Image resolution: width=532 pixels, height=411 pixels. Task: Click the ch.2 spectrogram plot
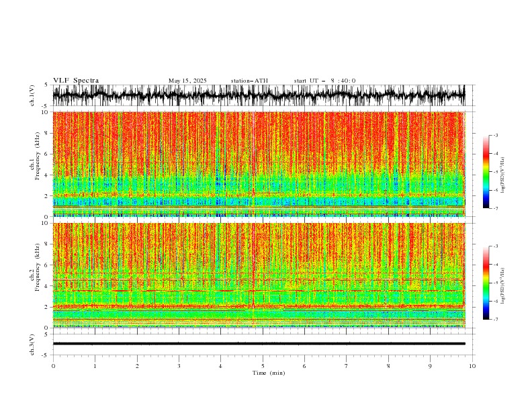coord(259,275)
